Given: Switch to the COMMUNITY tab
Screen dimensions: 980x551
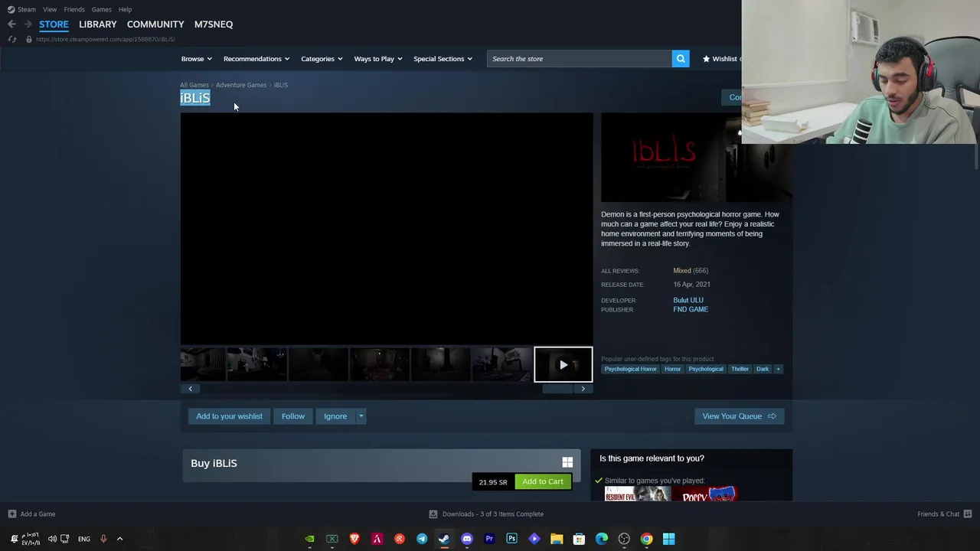Looking at the screenshot, I should pyautogui.click(x=155, y=24).
